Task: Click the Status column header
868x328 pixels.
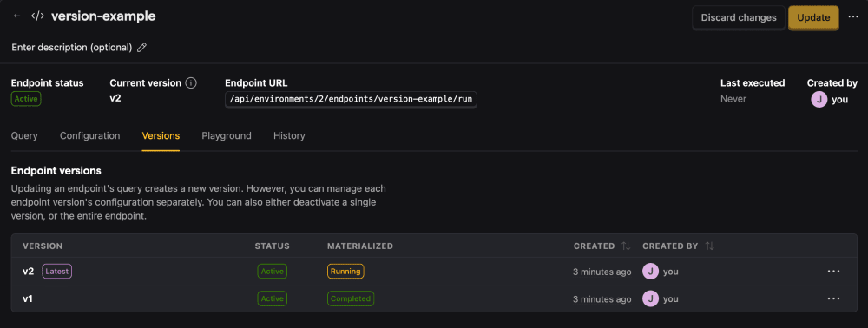Action: (273, 246)
